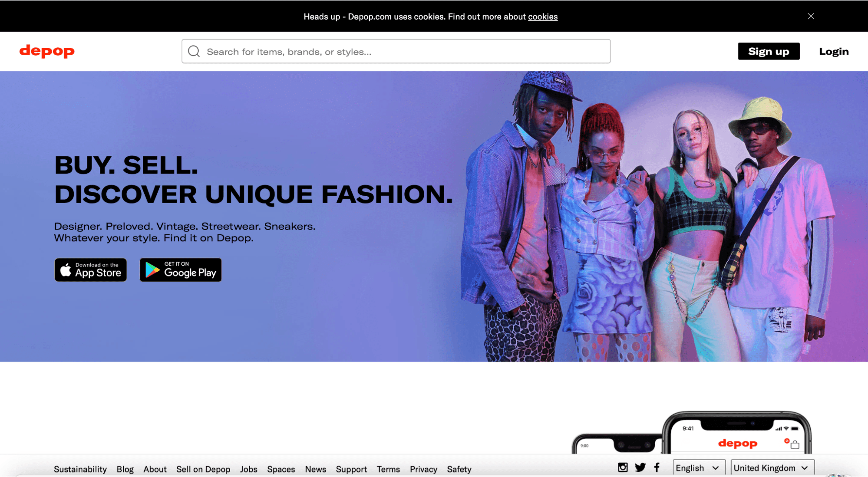This screenshot has height=477, width=868.
Task: Open the Facebook icon in the footer
Action: [657, 467]
